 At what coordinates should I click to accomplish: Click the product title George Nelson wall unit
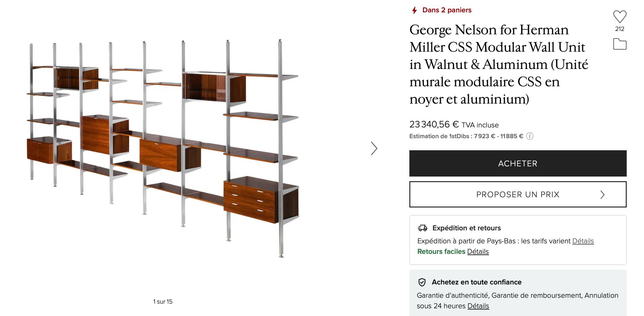coord(497,65)
